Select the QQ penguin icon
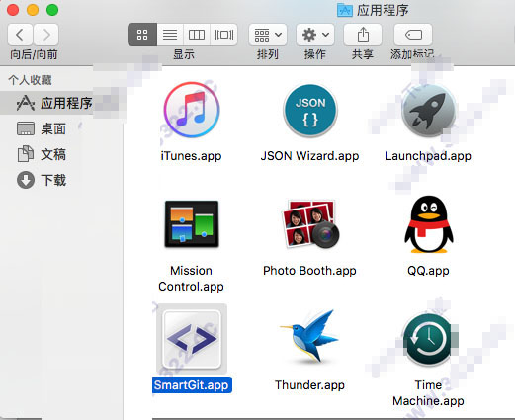This screenshot has width=515, height=420. 428,224
